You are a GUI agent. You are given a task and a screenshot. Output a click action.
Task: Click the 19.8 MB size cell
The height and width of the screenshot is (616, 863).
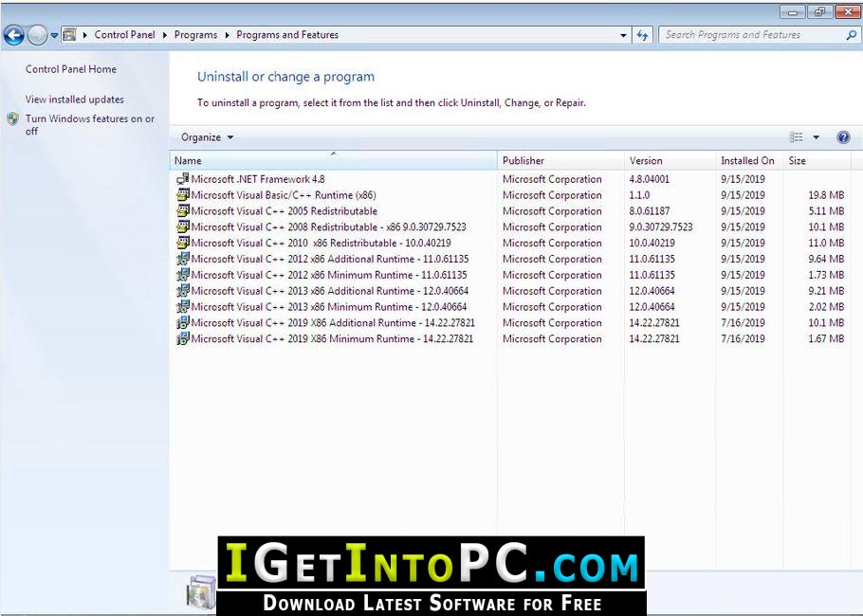(826, 195)
